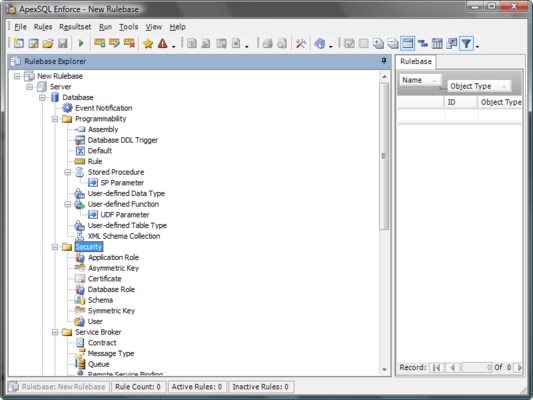The image size is (533, 400).
Task: Select the Application Role tree item
Action: tap(113, 258)
